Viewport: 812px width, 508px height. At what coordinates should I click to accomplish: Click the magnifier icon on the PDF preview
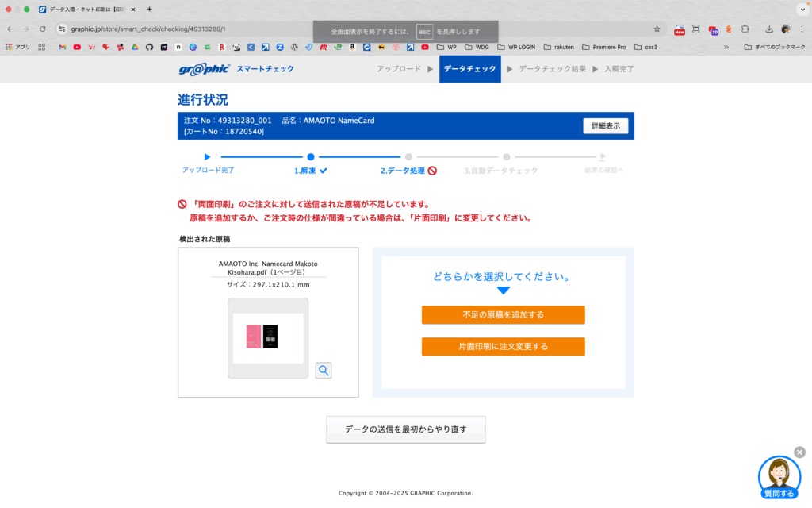click(x=324, y=370)
